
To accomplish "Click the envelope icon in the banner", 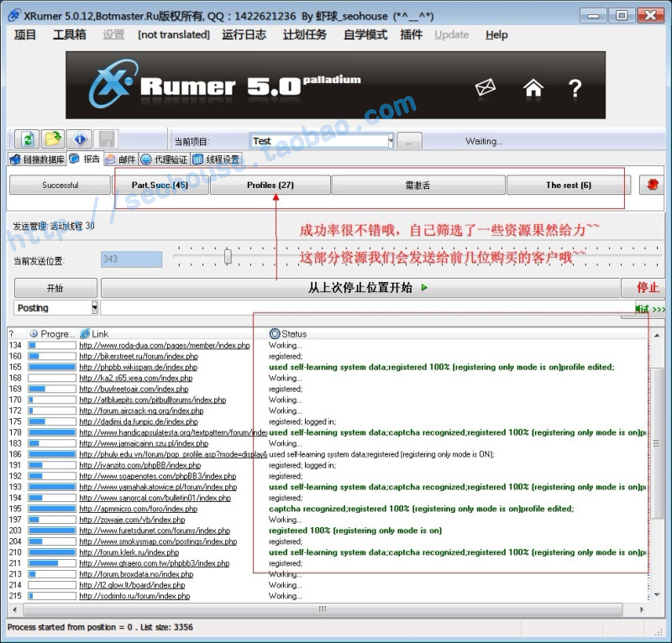I will [x=486, y=87].
